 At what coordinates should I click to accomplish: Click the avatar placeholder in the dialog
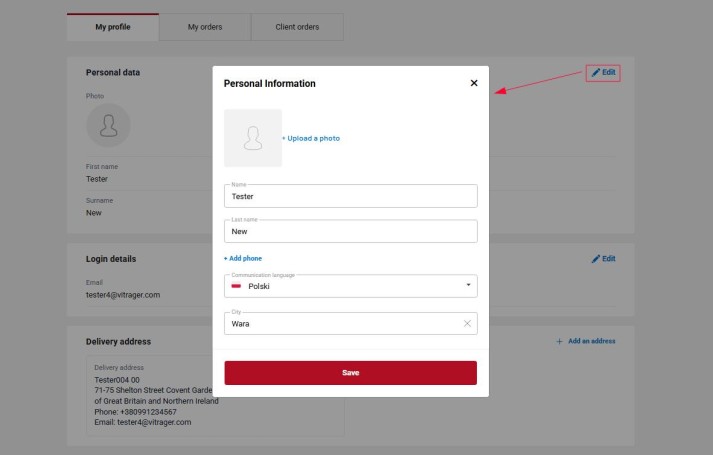click(x=253, y=138)
